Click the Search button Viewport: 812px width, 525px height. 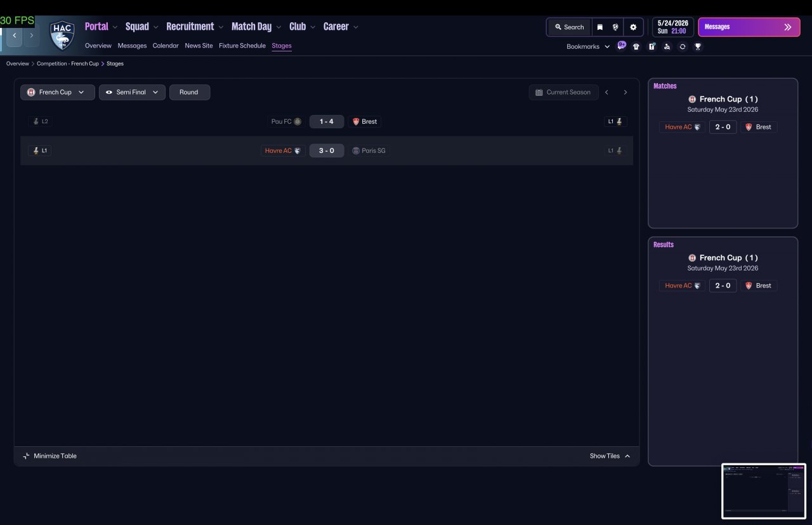coord(569,27)
